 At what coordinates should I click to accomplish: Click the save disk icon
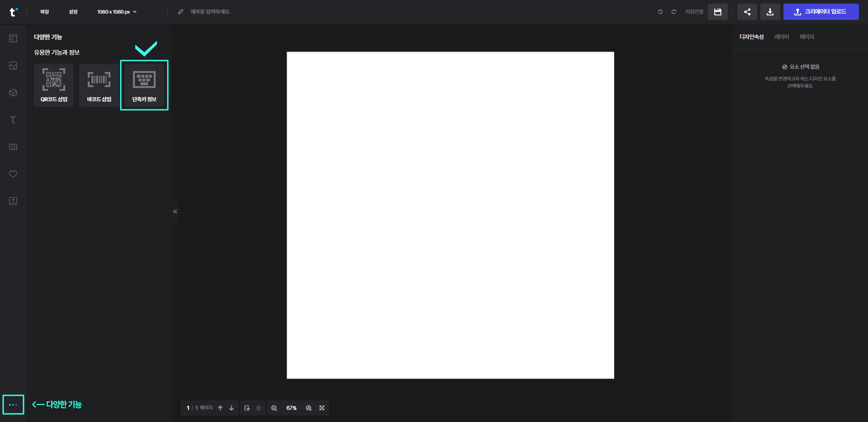tap(717, 12)
